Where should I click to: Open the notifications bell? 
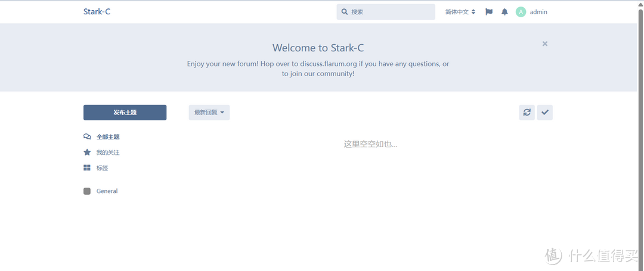pyautogui.click(x=505, y=12)
